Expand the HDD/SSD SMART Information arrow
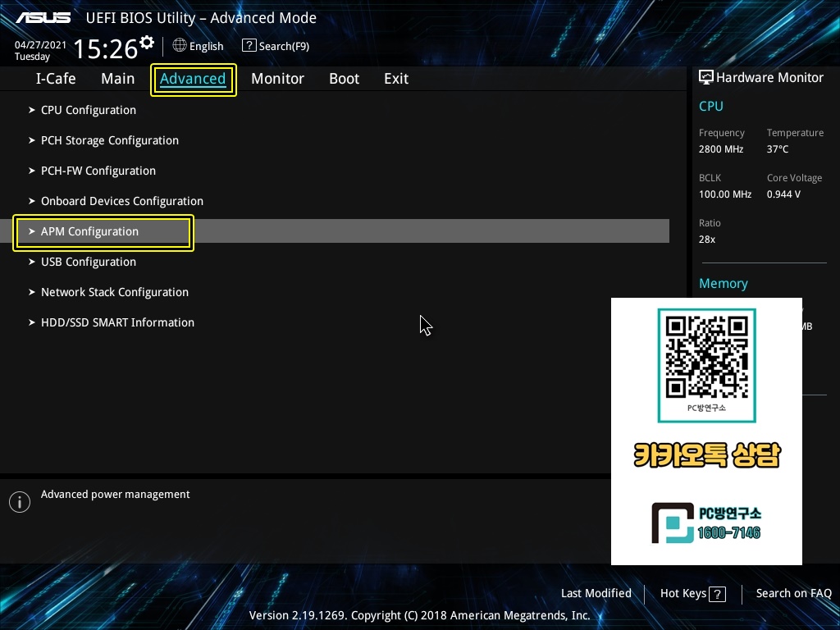The height and width of the screenshot is (630, 840). pyautogui.click(x=32, y=322)
